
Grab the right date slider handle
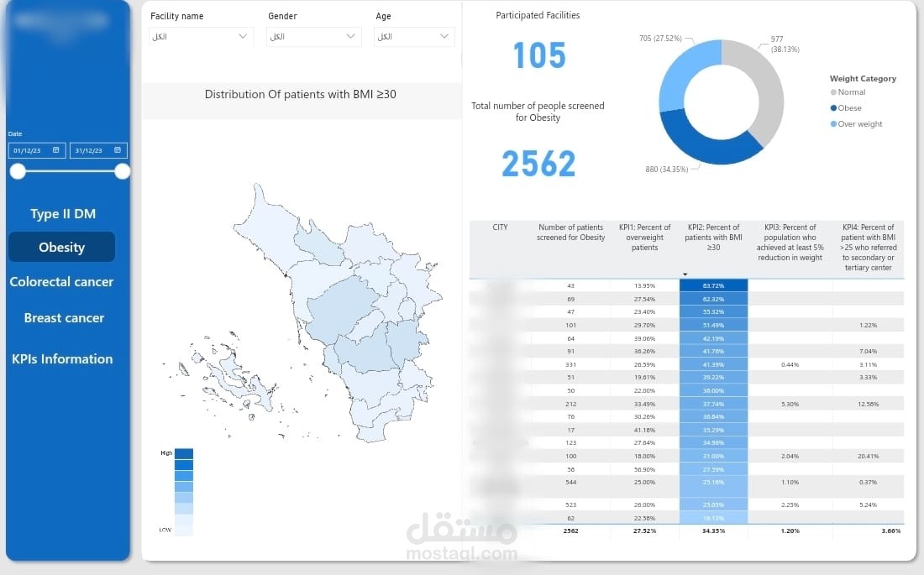pyautogui.click(x=122, y=171)
